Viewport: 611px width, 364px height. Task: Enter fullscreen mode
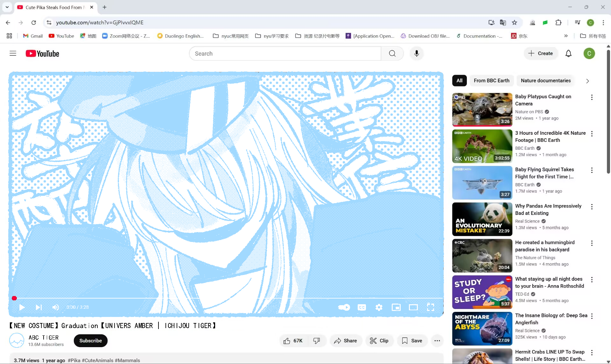pos(430,307)
